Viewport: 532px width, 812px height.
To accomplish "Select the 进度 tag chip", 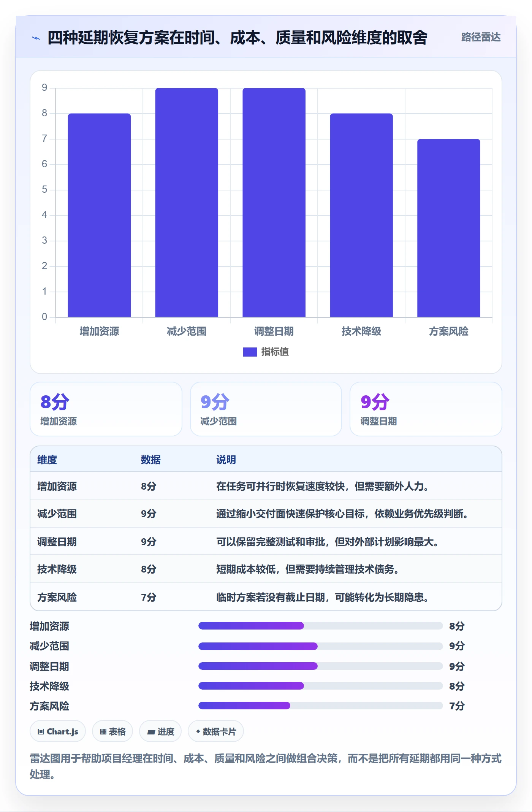I will [x=160, y=731].
